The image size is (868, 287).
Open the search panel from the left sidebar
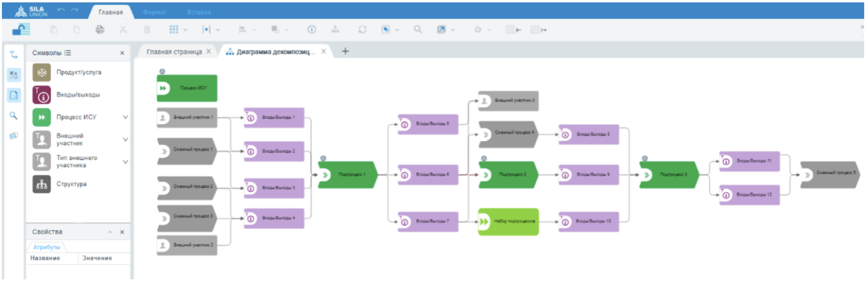[13, 116]
